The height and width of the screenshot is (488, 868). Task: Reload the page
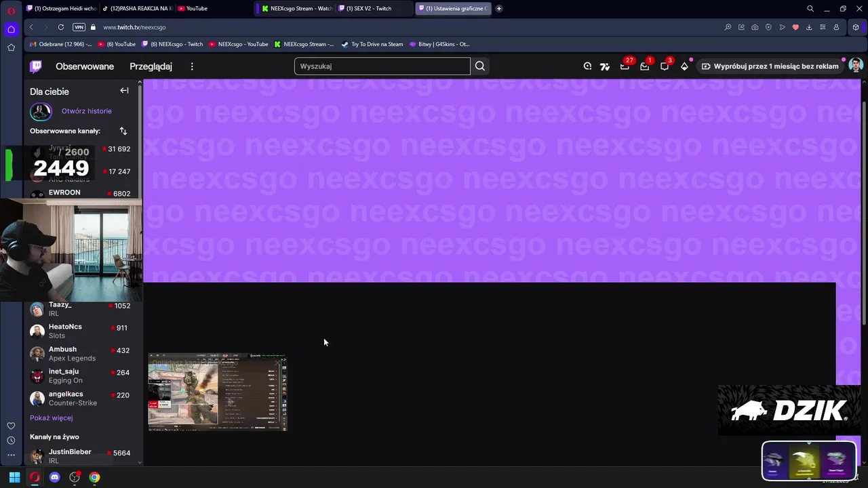point(61,27)
